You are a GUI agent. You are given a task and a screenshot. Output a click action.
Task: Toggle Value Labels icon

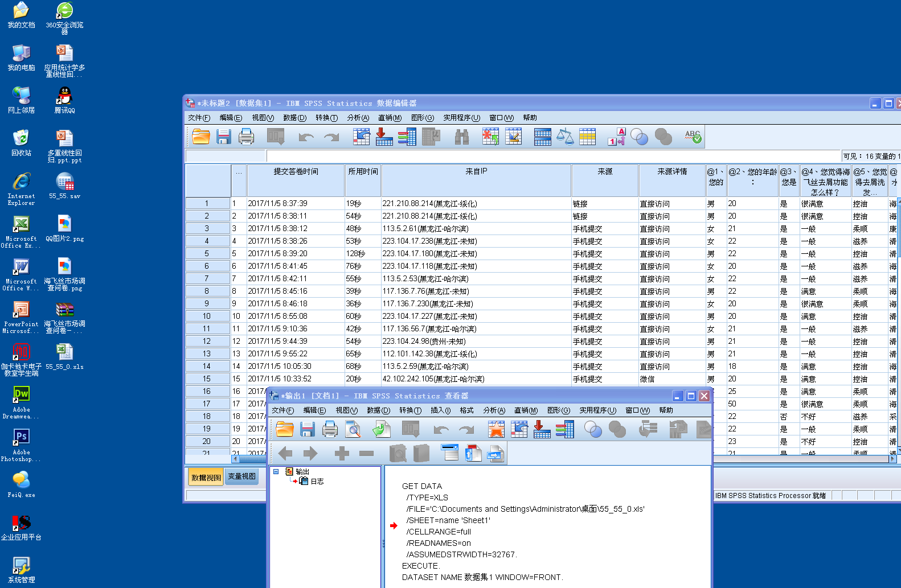(617, 137)
